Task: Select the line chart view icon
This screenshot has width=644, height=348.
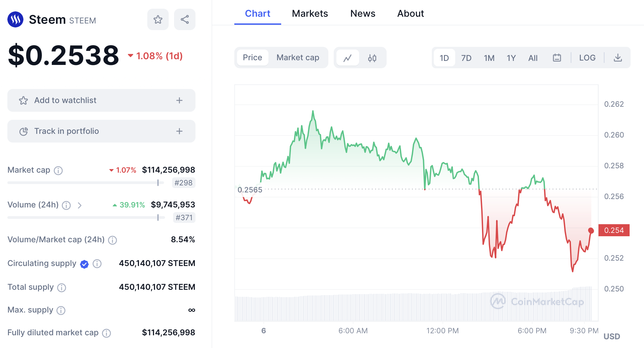Action: coord(348,58)
